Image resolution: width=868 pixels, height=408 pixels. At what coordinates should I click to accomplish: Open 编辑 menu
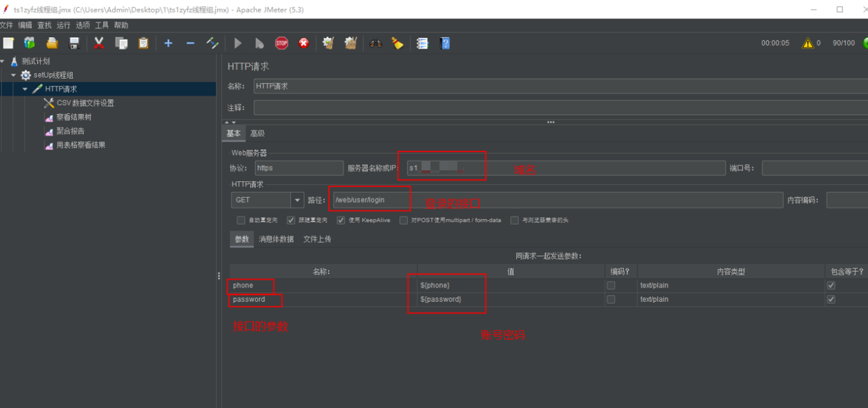tap(25, 25)
